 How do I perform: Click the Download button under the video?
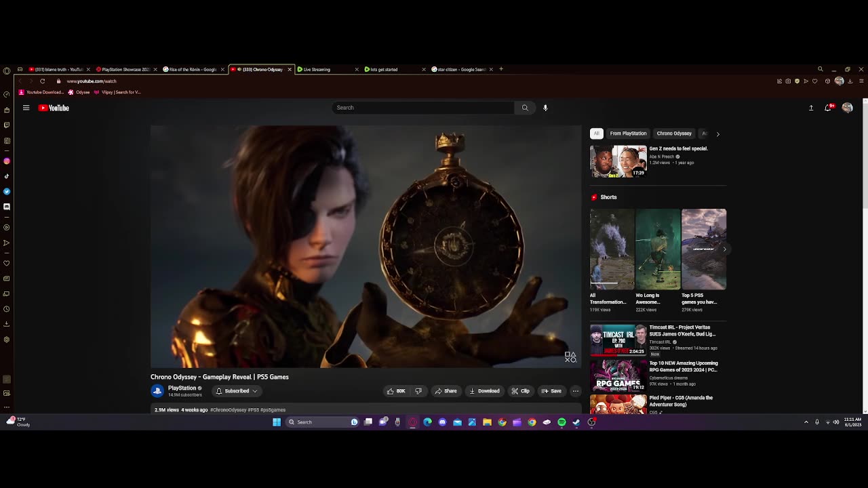tap(484, 391)
